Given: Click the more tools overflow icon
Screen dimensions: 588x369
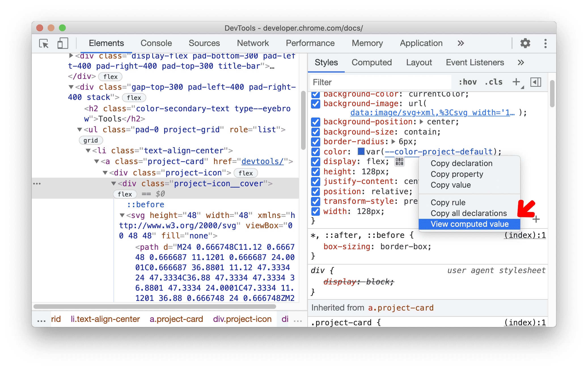Looking at the screenshot, I should tap(460, 43).
